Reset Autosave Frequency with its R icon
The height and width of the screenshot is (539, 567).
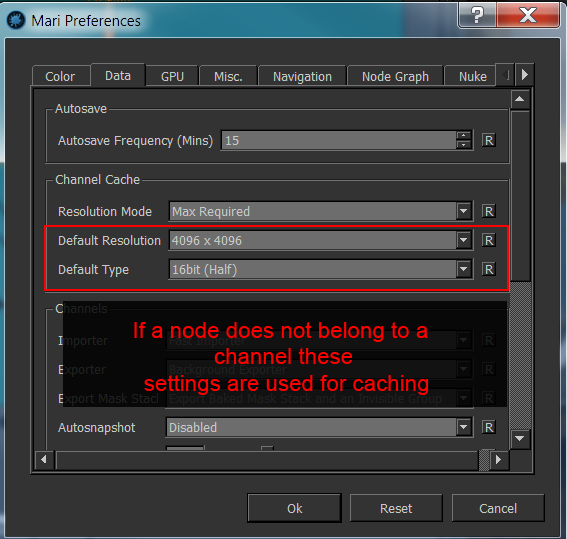489,140
